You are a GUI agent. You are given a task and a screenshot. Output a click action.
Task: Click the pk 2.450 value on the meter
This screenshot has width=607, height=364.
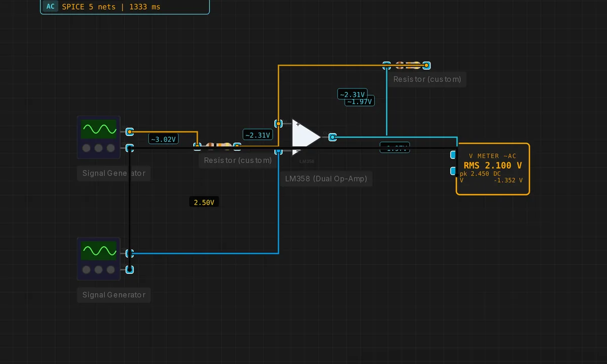tap(474, 173)
